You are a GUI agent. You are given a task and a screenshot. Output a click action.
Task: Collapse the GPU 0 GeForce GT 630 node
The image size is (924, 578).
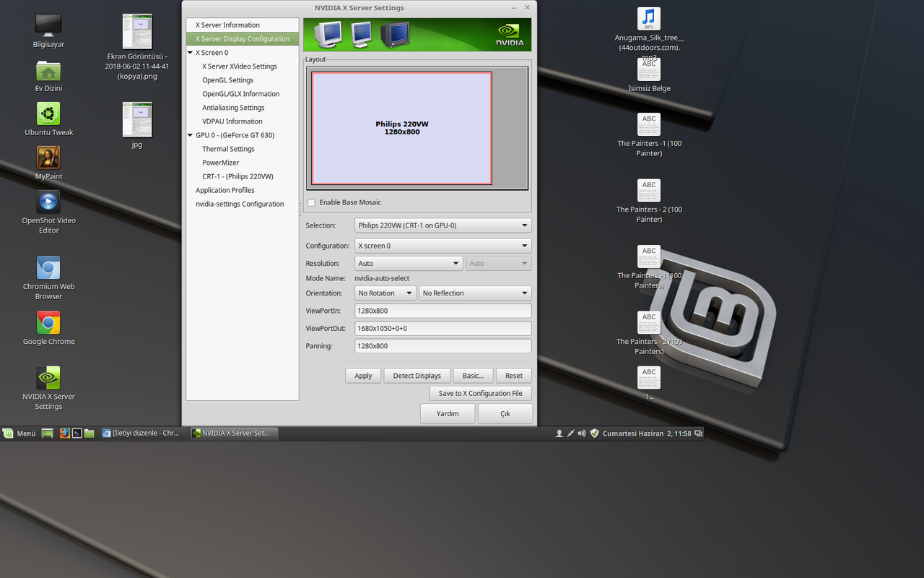point(191,135)
